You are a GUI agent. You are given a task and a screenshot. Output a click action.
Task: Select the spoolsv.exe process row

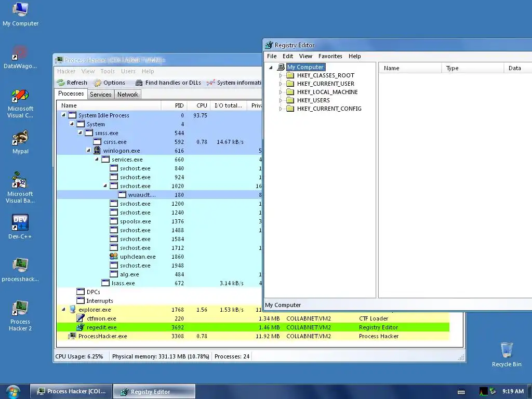pyautogui.click(x=159, y=221)
